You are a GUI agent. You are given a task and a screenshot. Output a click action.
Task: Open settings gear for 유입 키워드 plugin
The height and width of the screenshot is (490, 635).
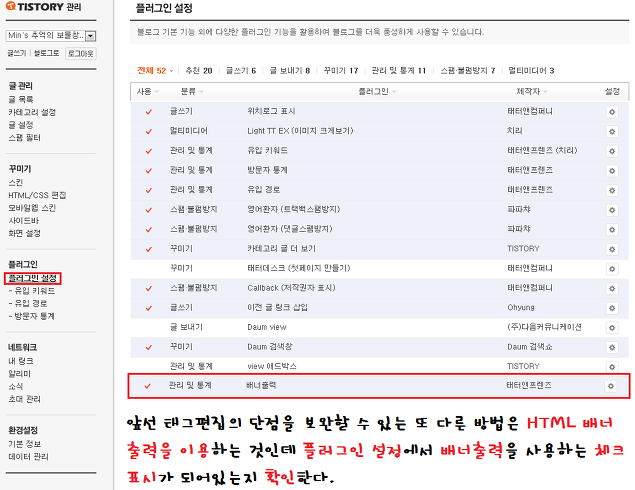pos(612,151)
